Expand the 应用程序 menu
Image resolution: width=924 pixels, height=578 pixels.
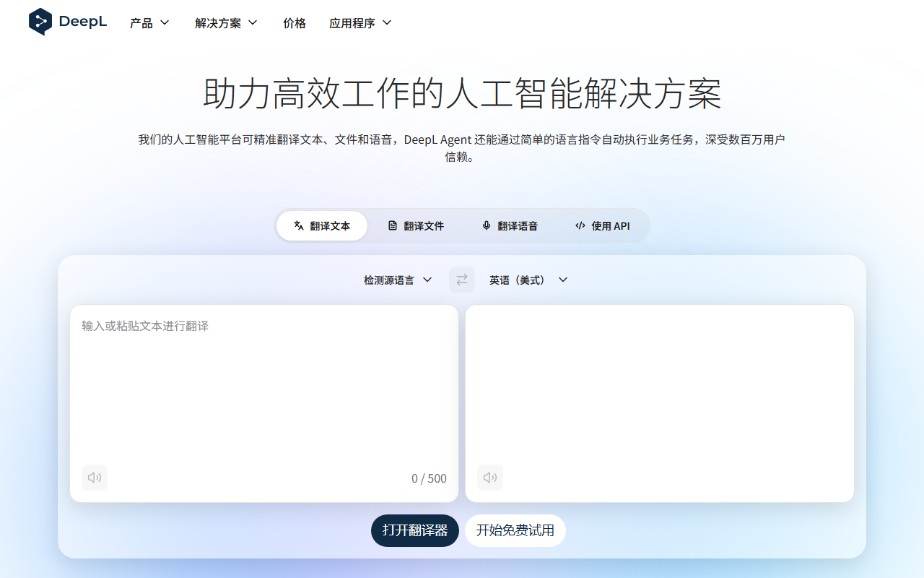(x=360, y=22)
